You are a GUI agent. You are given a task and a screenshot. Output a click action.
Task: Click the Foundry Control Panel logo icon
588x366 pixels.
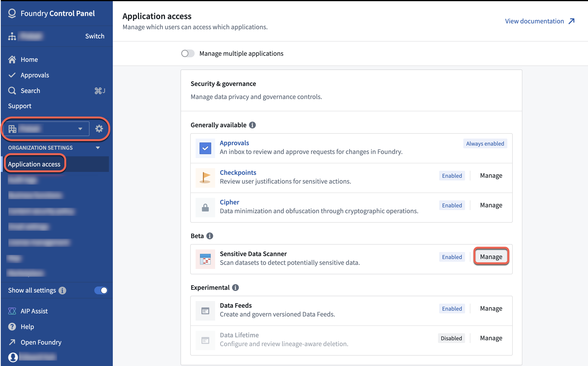coord(12,13)
